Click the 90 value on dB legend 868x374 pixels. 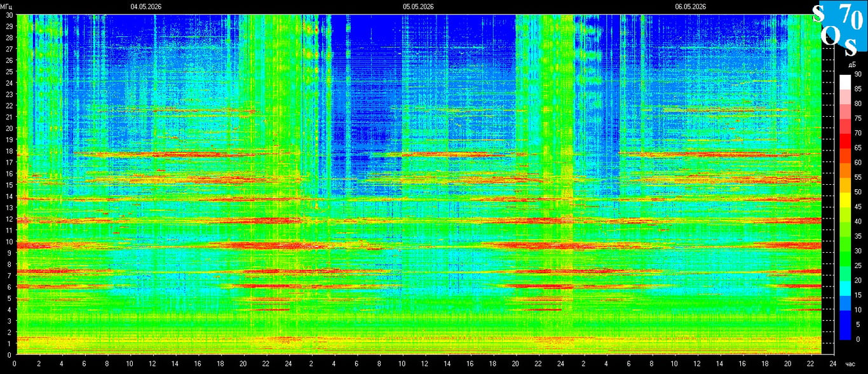[x=858, y=74]
